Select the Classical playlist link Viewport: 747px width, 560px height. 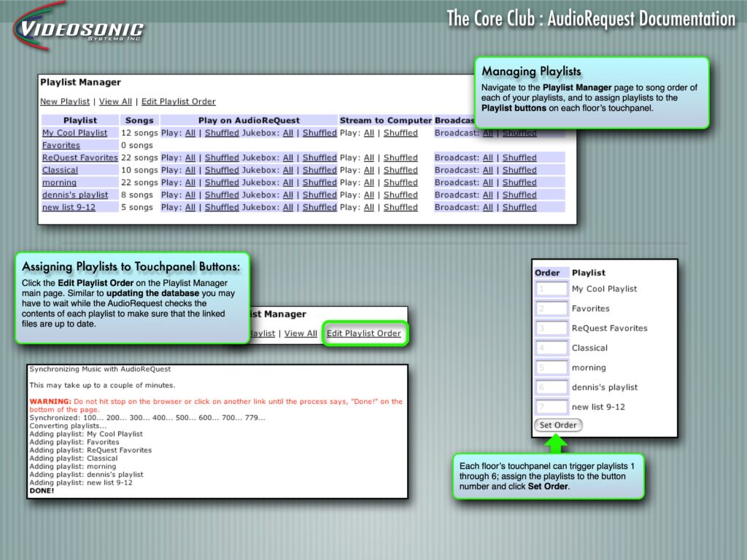60,170
